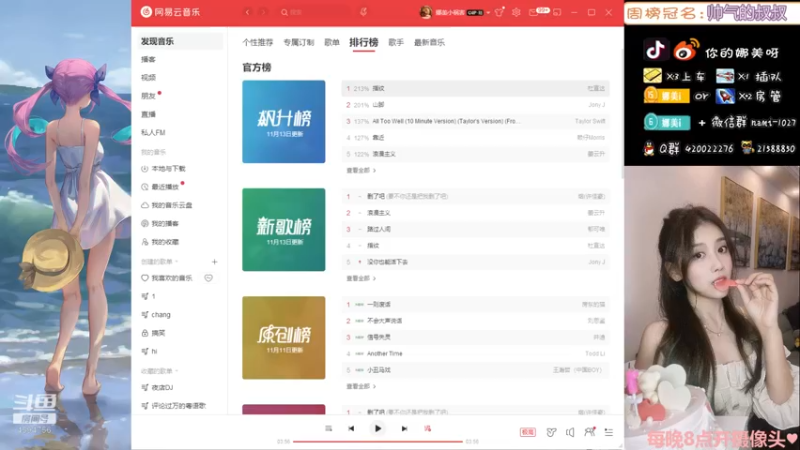800x450 pixels.
Task: Select the 213% top rising song row
Action: pos(476,89)
